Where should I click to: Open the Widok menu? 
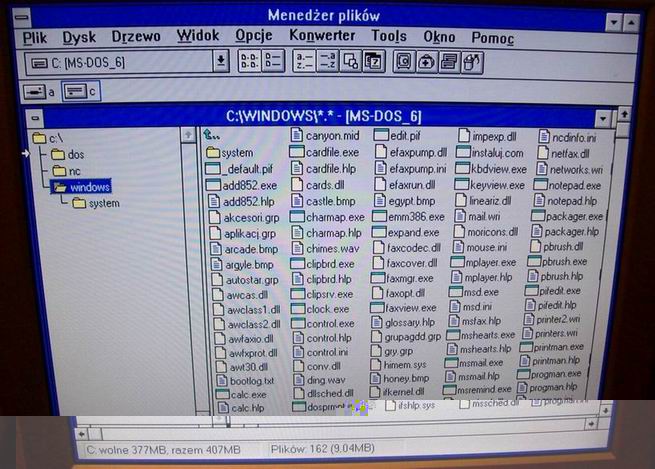click(197, 36)
